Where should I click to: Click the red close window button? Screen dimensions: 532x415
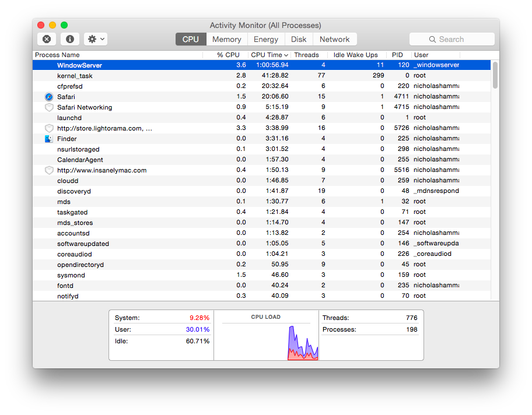(41, 25)
